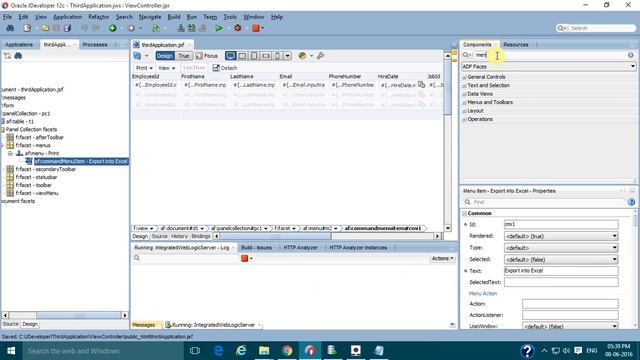Open the Application menu

67,17
